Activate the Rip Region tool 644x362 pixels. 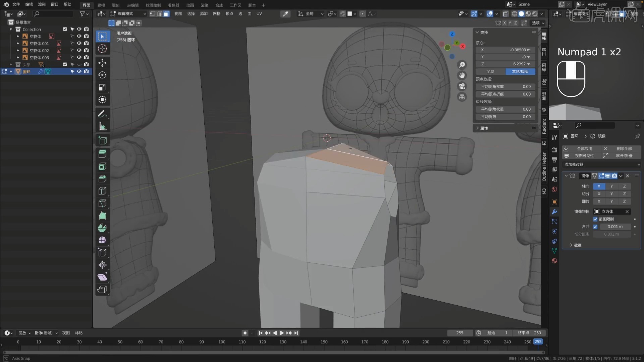[x=103, y=290]
